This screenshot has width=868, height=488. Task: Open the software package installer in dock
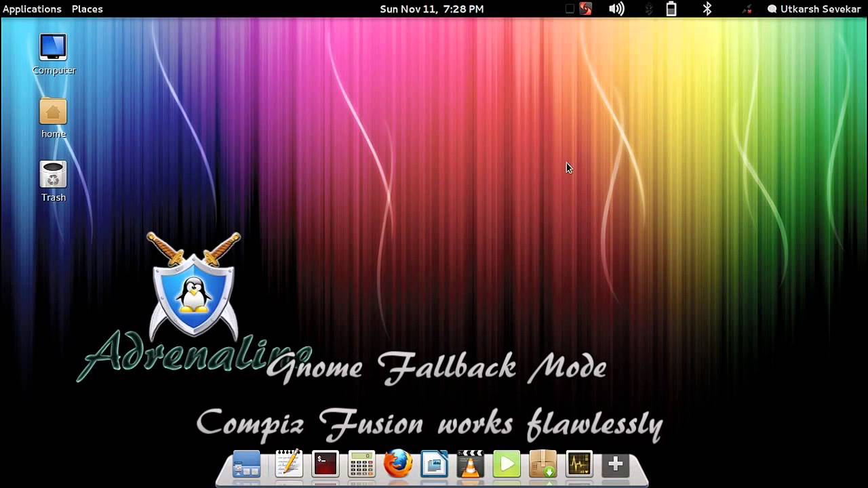pos(543,464)
